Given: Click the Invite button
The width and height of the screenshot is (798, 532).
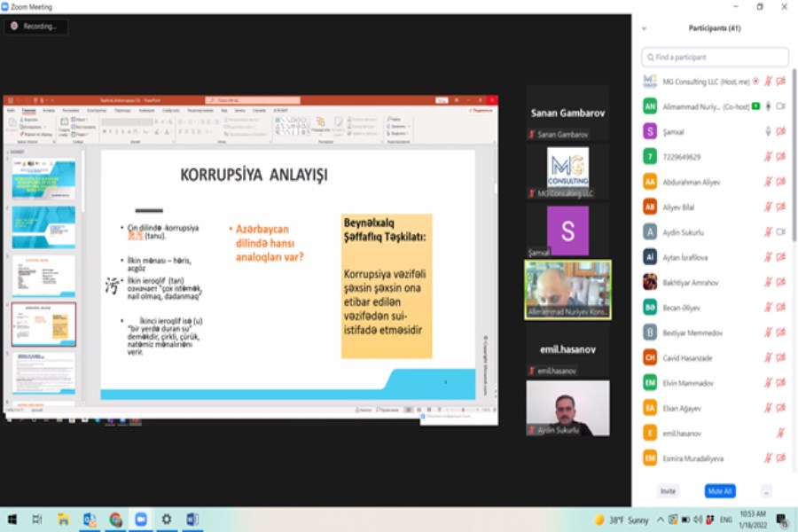Looking at the screenshot, I should pos(668,491).
